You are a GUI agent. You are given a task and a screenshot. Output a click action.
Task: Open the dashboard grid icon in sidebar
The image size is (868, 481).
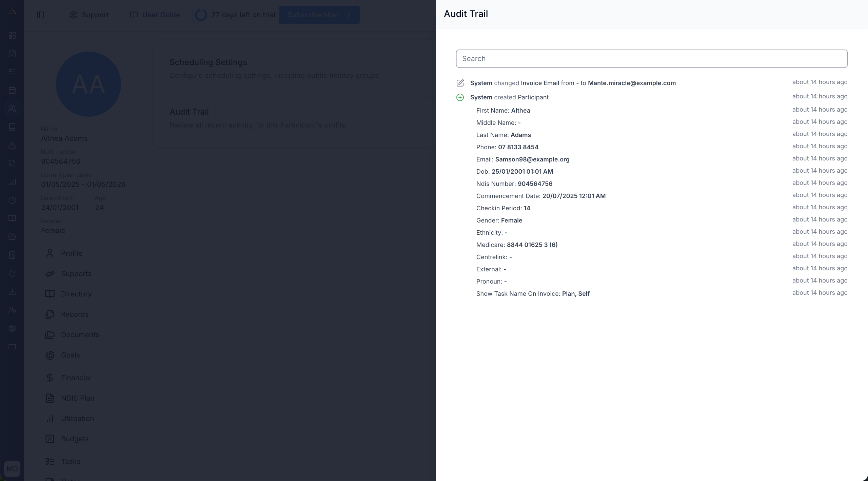point(12,35)
